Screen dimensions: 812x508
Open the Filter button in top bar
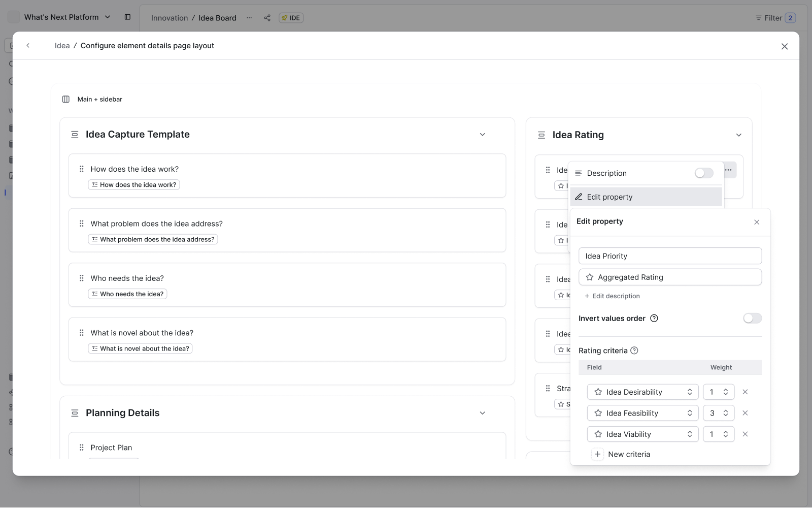click(775, 18)
